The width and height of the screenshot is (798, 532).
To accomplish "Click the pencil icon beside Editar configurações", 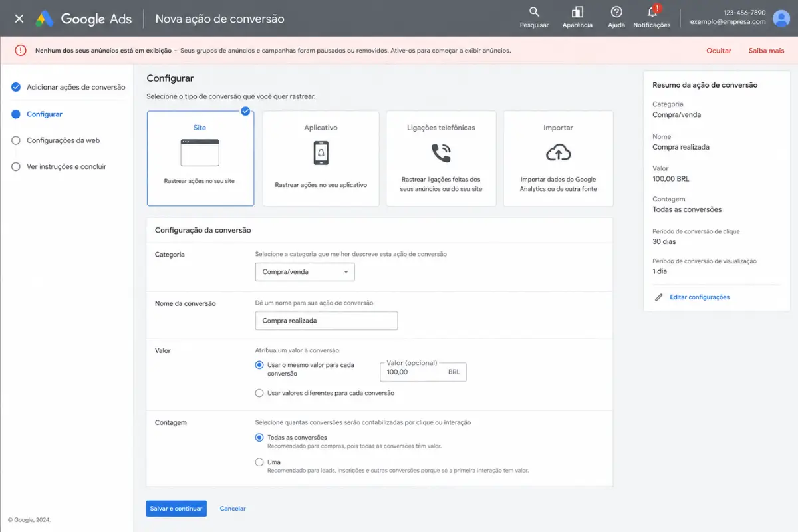I will tap(659, 297).
